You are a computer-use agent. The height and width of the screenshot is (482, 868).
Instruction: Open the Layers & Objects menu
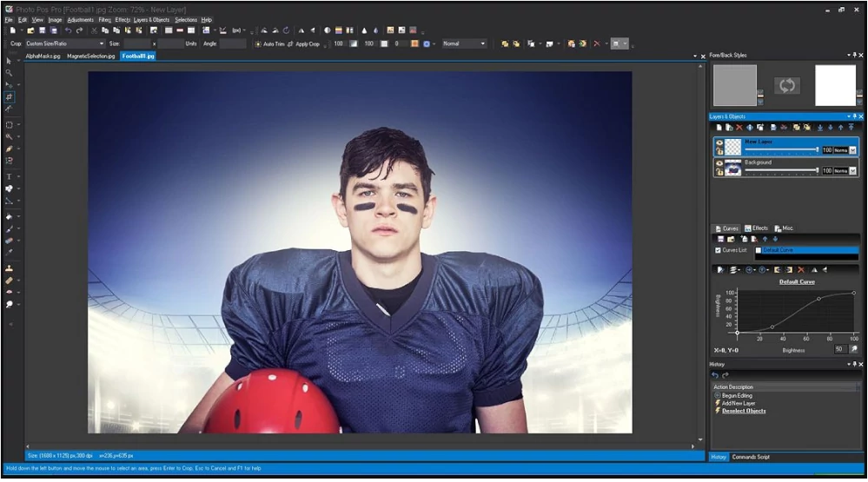click(x=151, y=20)
